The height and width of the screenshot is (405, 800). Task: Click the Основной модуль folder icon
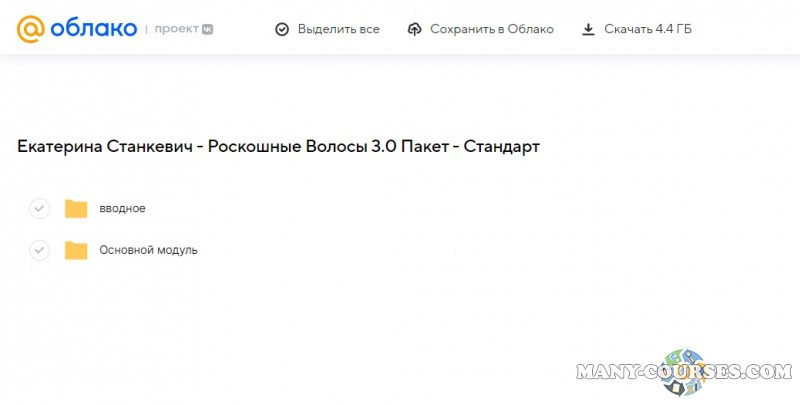click(x=76, y=250)
